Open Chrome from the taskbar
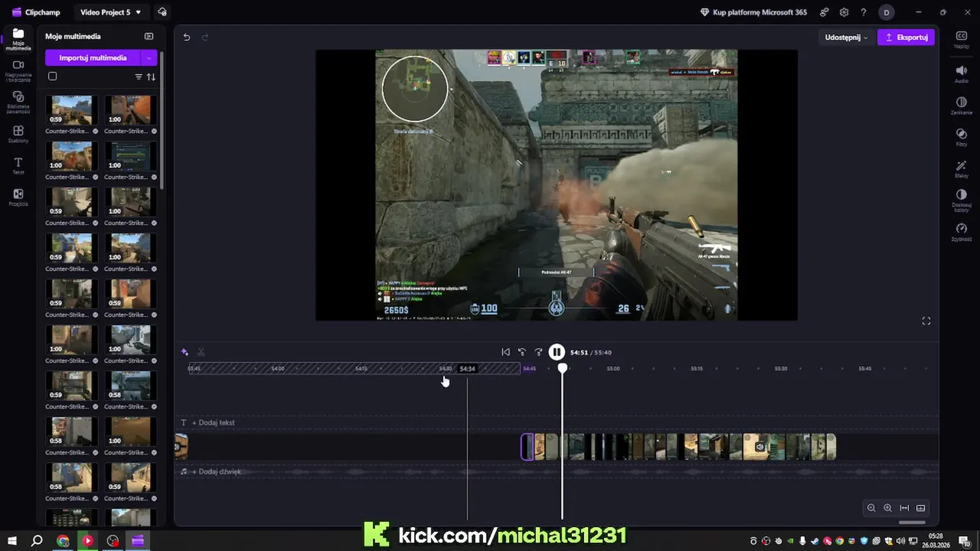Screen dimensions: 980x551 (63, 541)
